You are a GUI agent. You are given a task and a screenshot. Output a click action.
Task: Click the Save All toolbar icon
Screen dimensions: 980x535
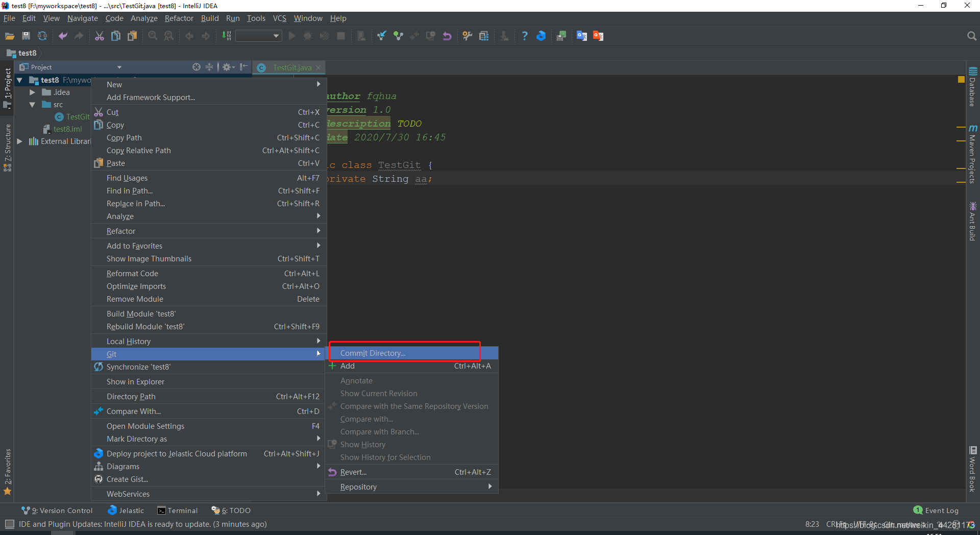(x=26, y=36)
